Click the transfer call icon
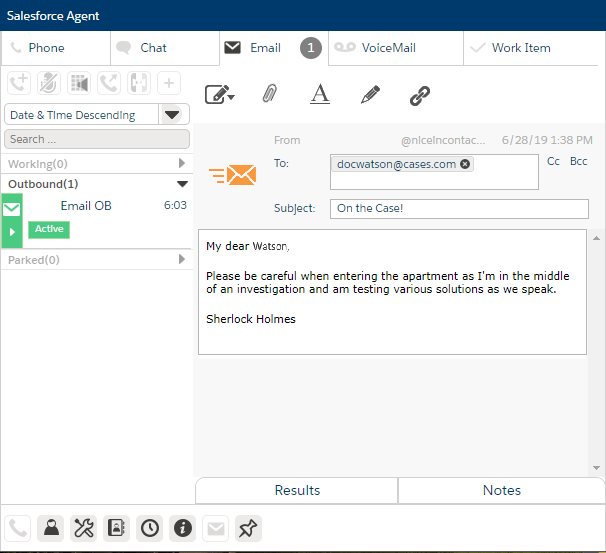 coord(109,83)
